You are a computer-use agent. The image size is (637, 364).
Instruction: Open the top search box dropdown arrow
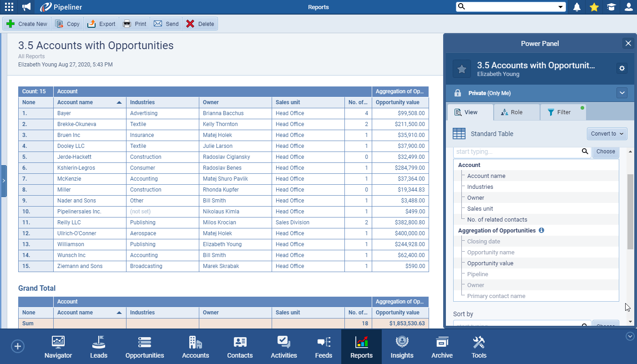561,7
